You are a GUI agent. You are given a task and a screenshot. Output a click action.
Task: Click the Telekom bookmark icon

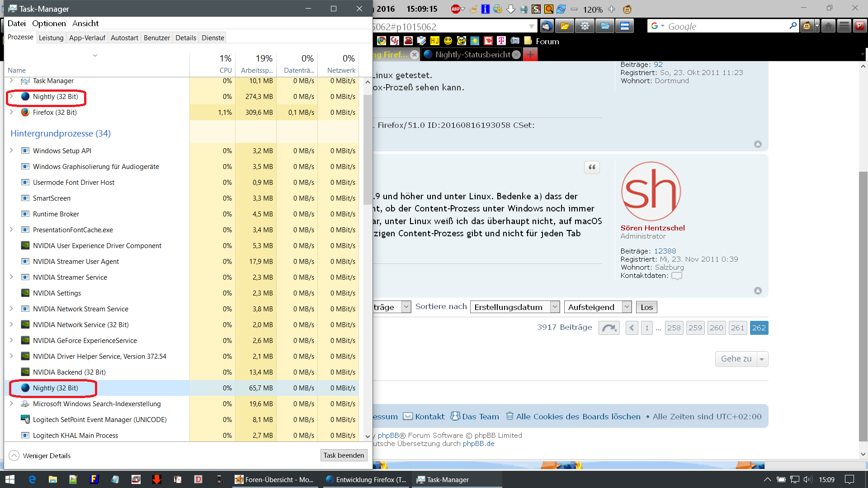[501, 41]
